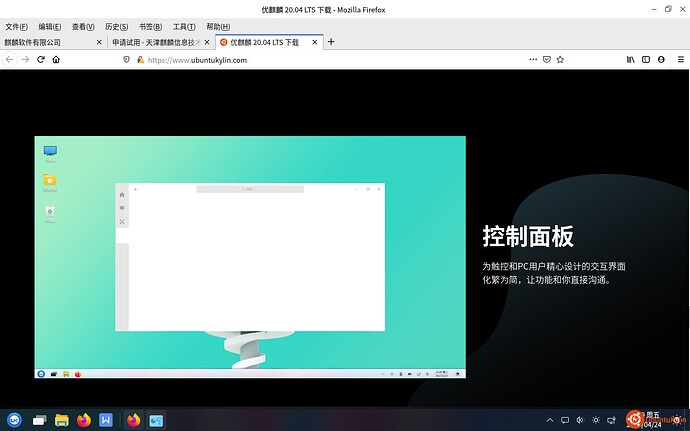
Task: Save page to Pocket
Action: (547, 59)
